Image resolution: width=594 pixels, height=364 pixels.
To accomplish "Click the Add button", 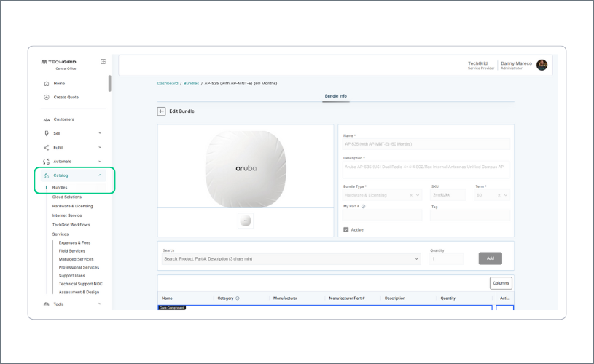I will tap(490, 258).
